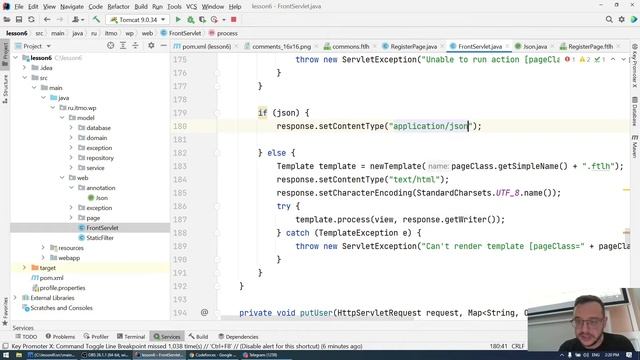This screenshot has height=360, width=640.
Task: Open Windows Start menu
Action: tap(6, 355)
